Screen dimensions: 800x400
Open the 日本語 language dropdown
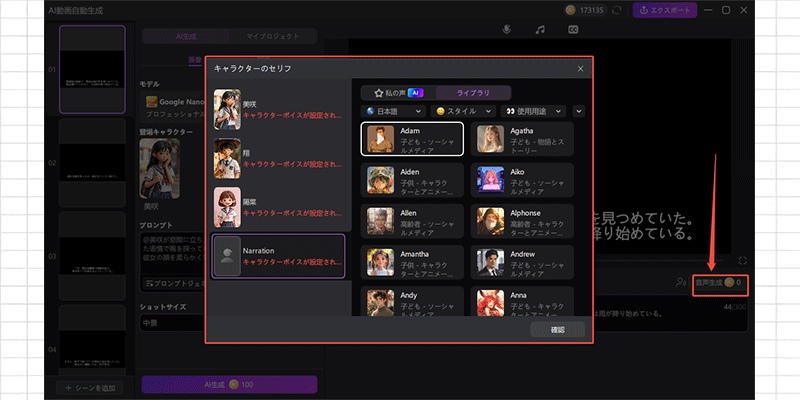(393, 111)
